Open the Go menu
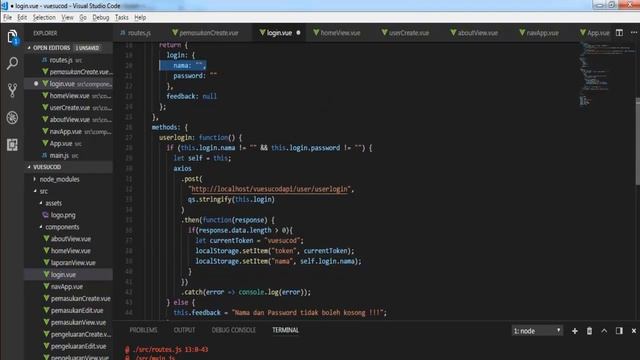640x360 pixels. click(x=83, y=18)
